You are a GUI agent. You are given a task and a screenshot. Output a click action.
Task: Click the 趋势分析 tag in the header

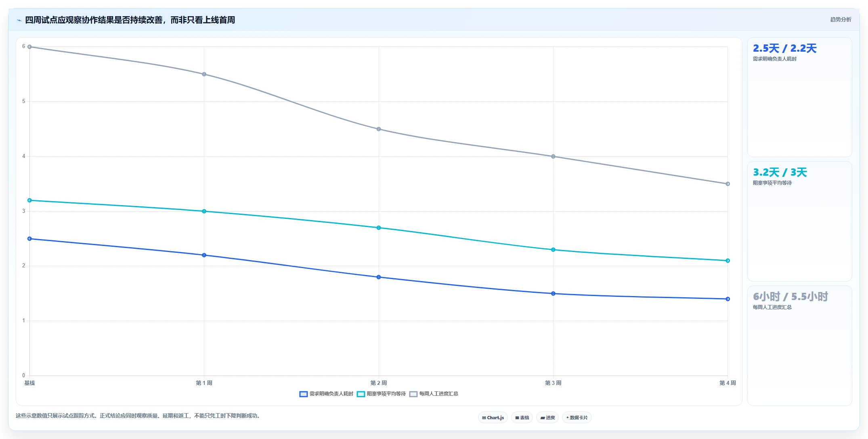click(841, 19)
